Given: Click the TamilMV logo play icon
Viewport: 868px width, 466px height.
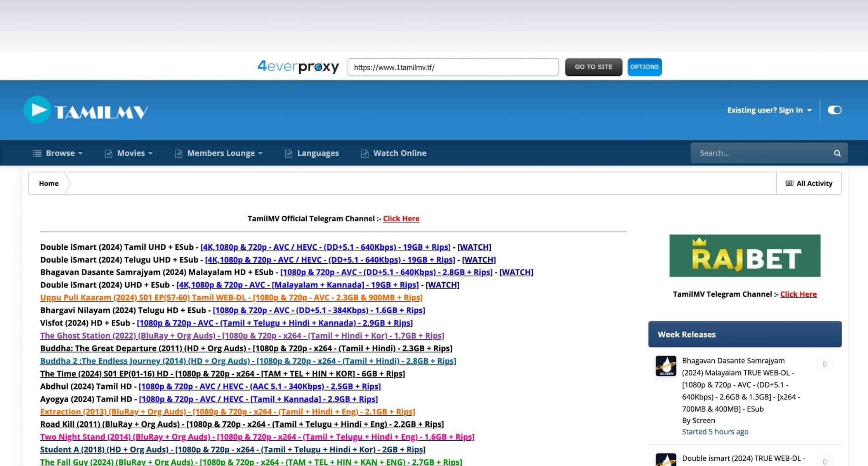Looking at the screenshot, I should click(38, 110).
